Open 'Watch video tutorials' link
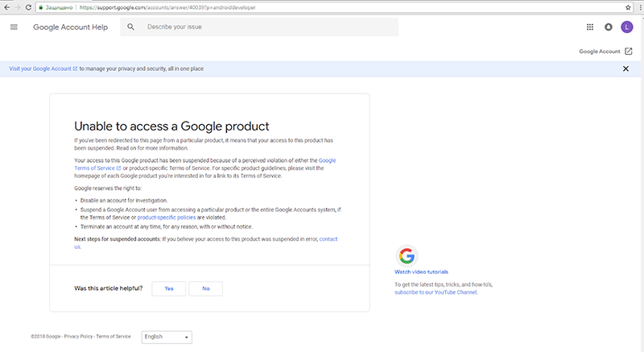This screenshot has height=352, width=644. 421,272
